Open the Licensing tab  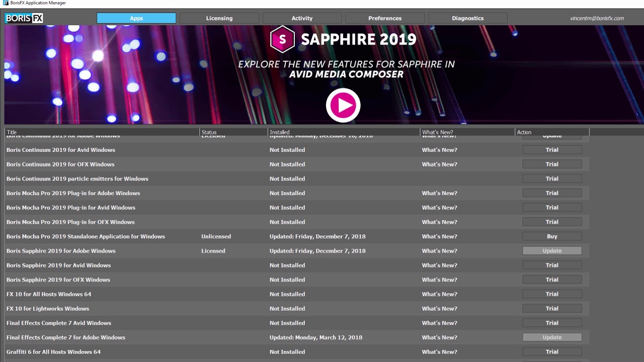click(x=219, y=18)
